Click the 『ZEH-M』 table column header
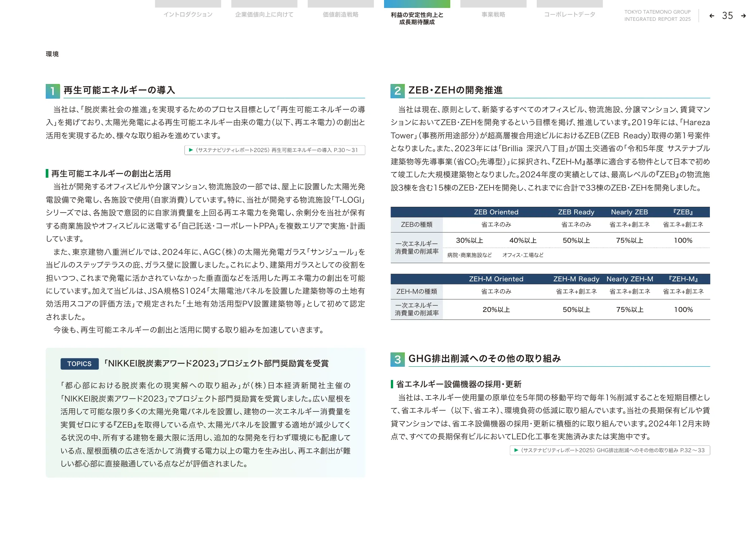 (x=683, y=279)
